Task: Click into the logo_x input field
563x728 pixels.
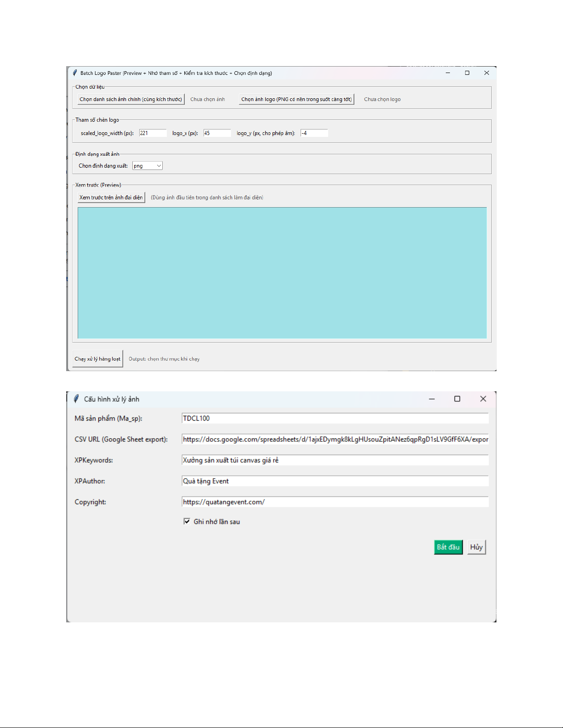Action: point(217,133)
